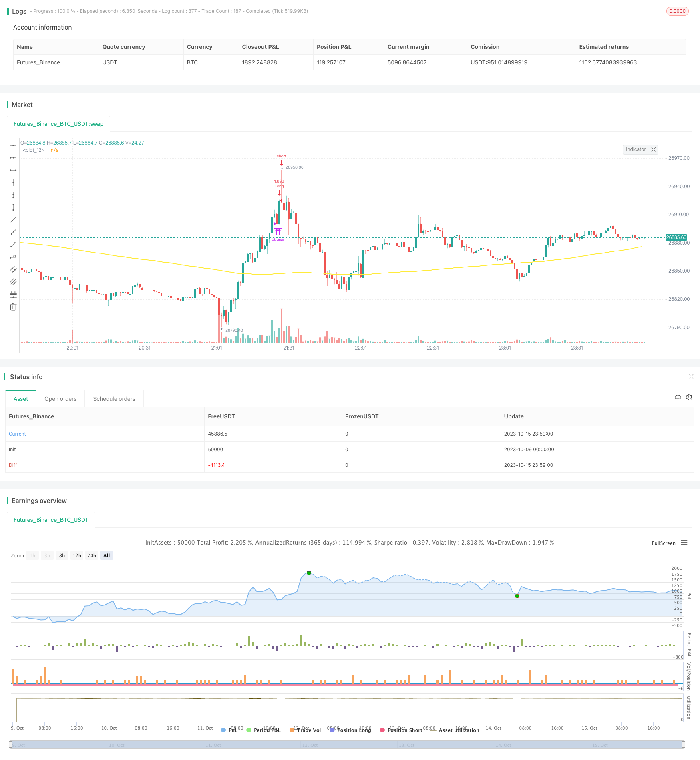This screenshot has width=700, height=760.
Task: Switch to the Open orders tab
Action: (60, 399)
